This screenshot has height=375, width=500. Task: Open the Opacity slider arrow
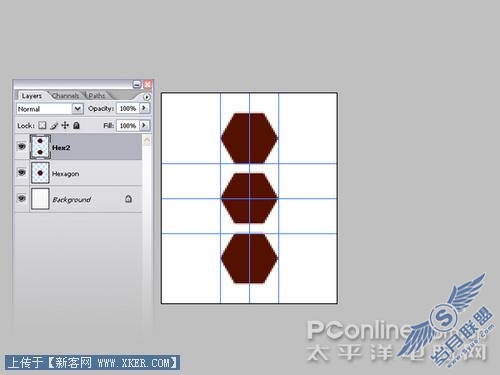(x=144, y=108)
